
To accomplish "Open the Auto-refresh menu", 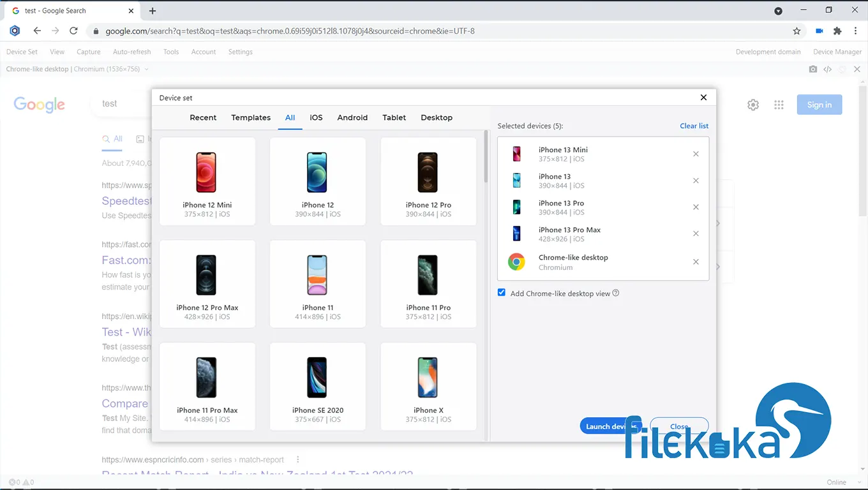I will pyautogui.click(x=131, y=52).
